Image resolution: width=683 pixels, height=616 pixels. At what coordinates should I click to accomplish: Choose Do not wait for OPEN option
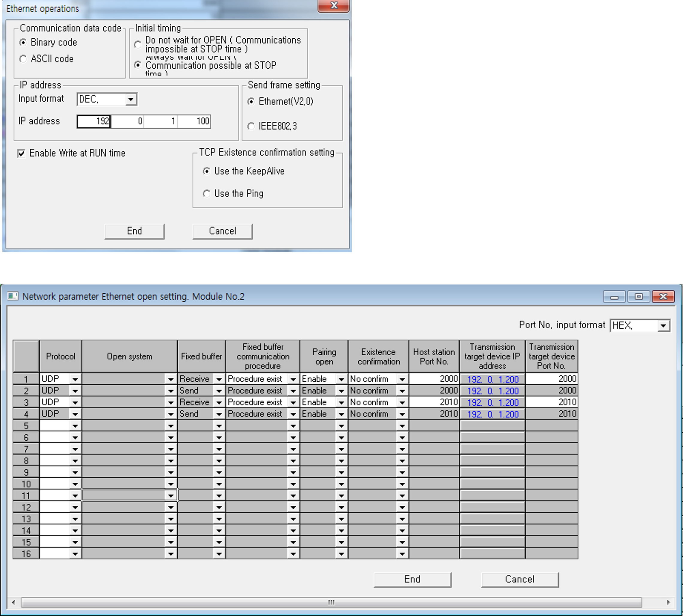coord(137,44)
